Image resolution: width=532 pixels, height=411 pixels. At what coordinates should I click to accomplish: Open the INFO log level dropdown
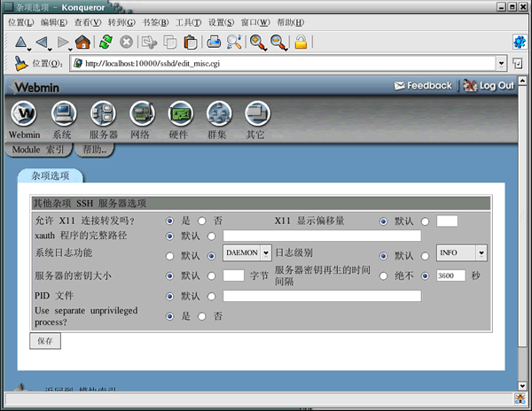click(461, 252)
